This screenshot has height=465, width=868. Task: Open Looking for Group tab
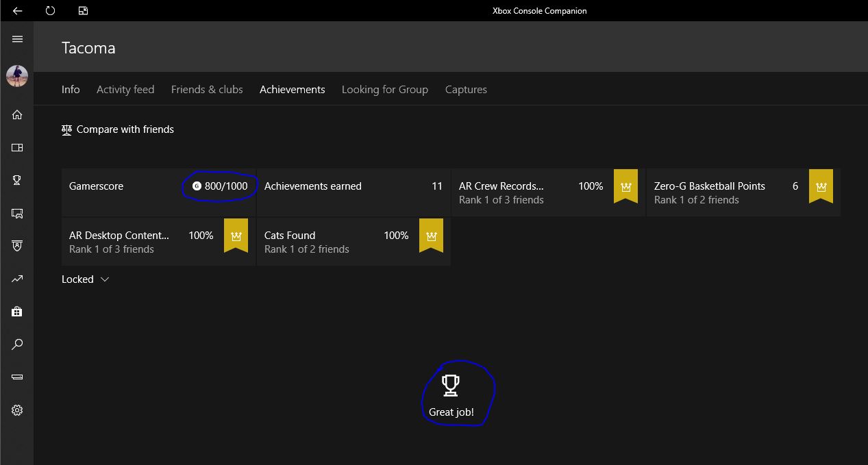385,89
